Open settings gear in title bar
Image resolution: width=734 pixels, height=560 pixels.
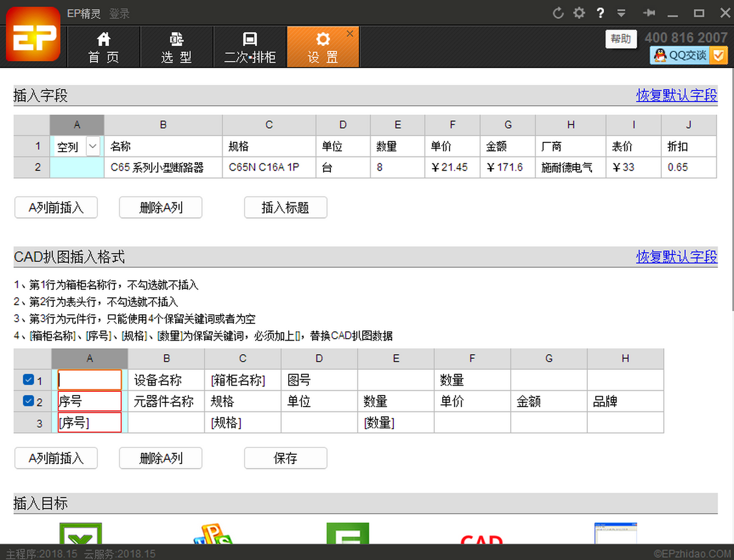[579, 13]
